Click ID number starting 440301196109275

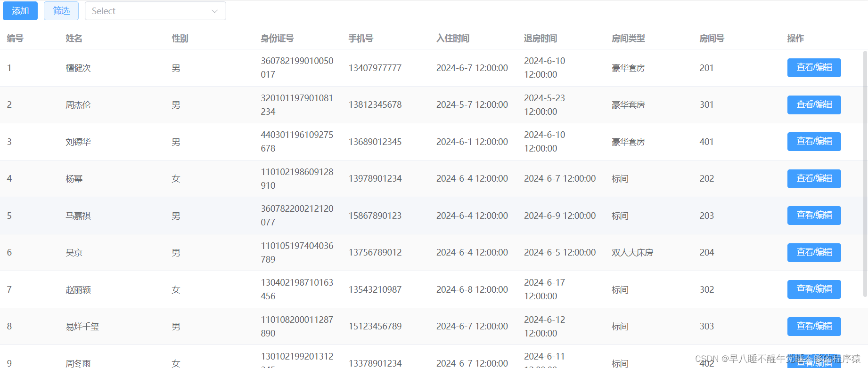click(x=297, y=142)
